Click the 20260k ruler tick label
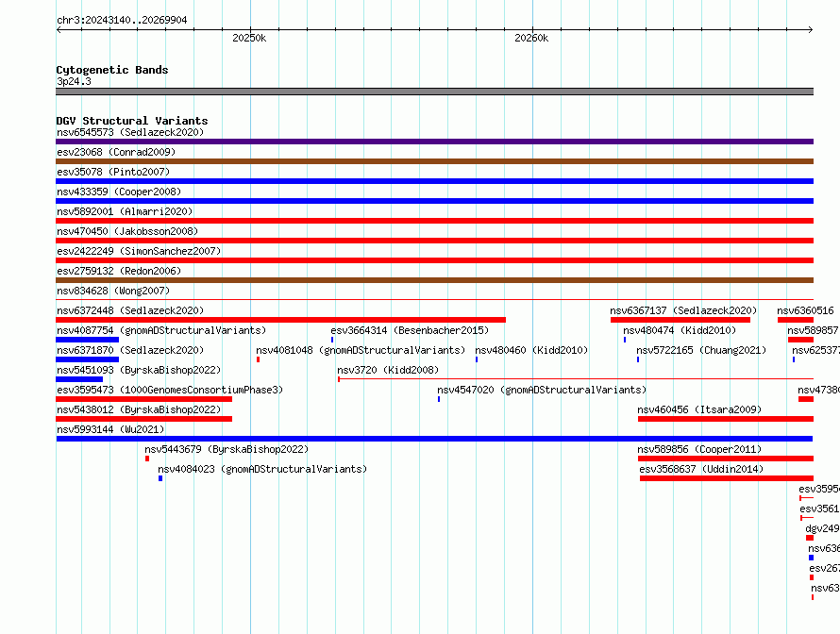 (531, 38)
